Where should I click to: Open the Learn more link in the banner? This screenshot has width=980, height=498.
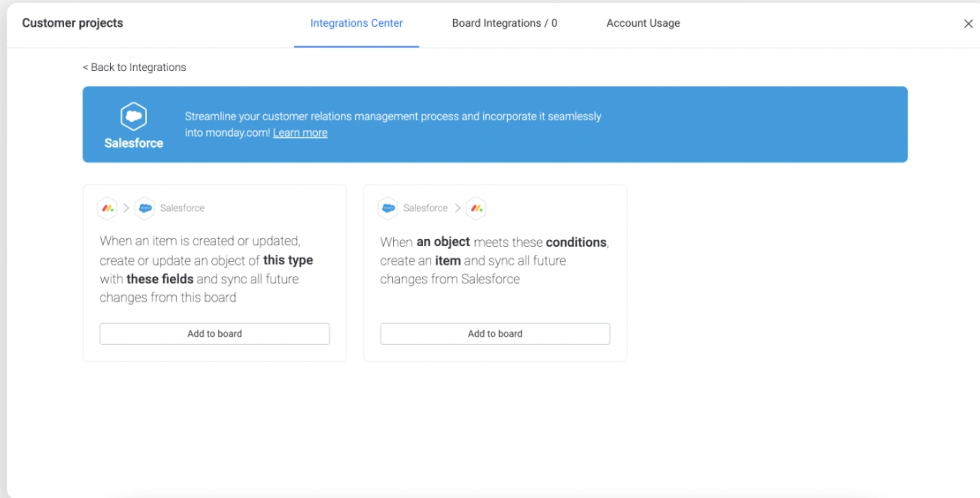300,133
